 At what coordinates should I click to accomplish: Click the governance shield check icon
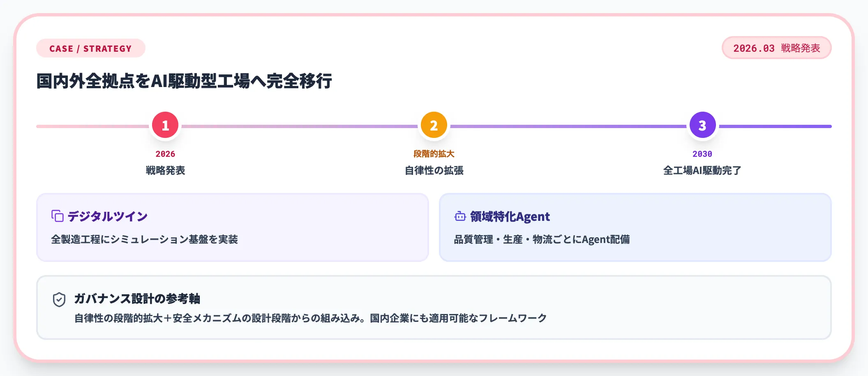click(x=59, y=300)
